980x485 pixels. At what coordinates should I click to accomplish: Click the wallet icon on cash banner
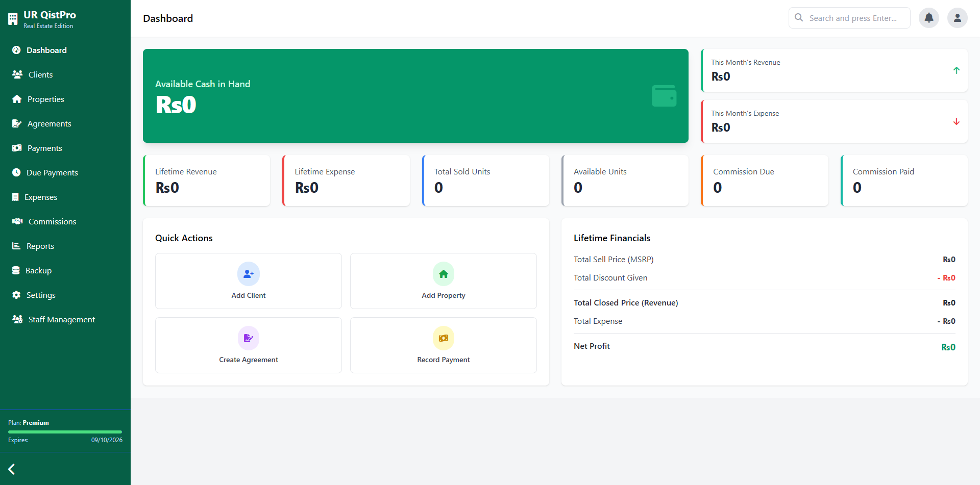tap(664, 95)
